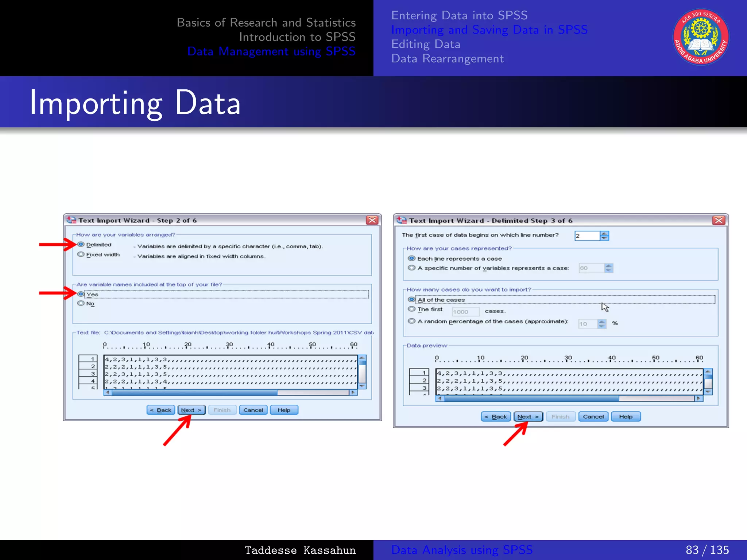Click Finish in Step 2 of 6 wizard
Viewport: 747px width, 560px height.
pos(222,410)
